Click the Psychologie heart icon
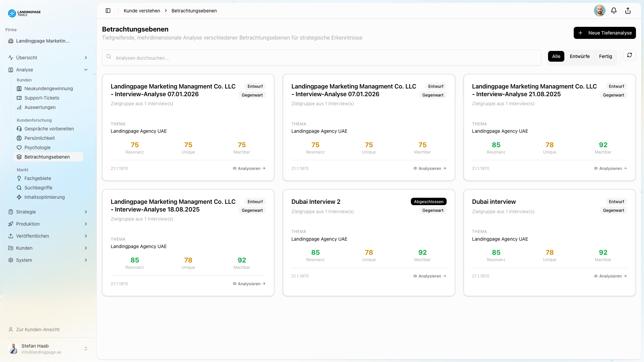The width and height of the screenshot is (644, 362). pyautogui.click(x=19, y=147)
